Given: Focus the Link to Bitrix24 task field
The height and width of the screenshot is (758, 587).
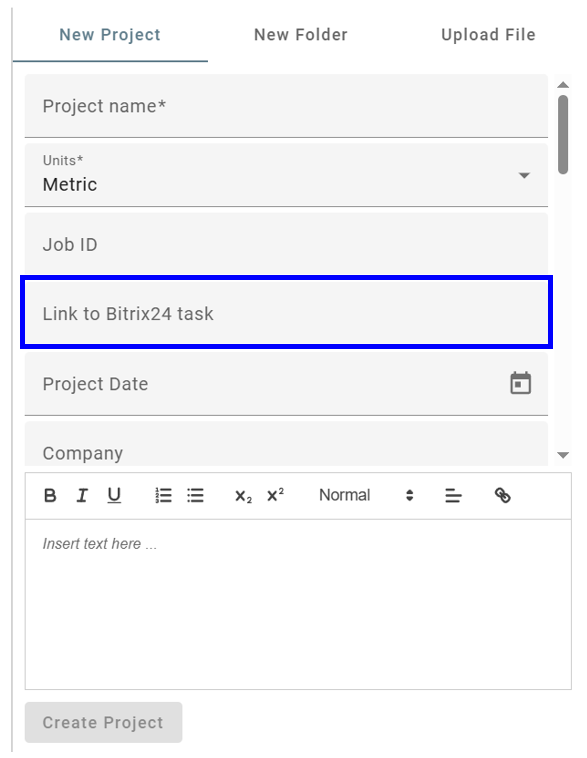Looking at the screenshot, I should coord(286,313).
